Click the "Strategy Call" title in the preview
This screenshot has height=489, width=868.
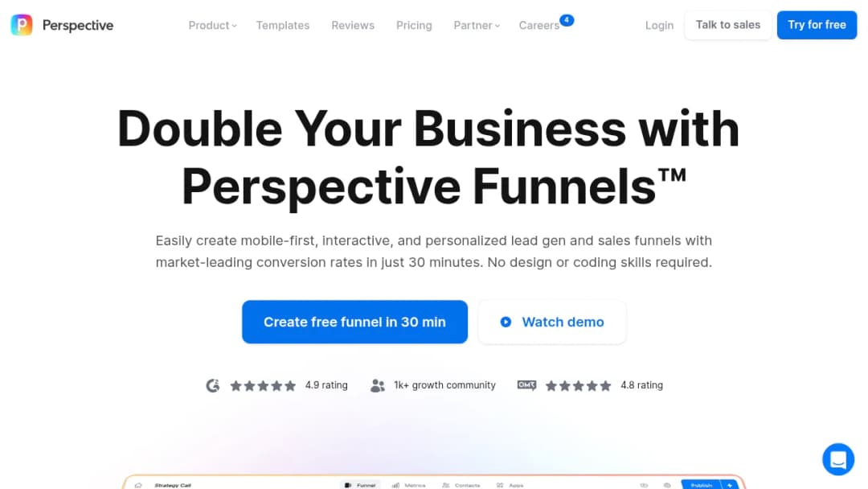click(x=173, y=485)
